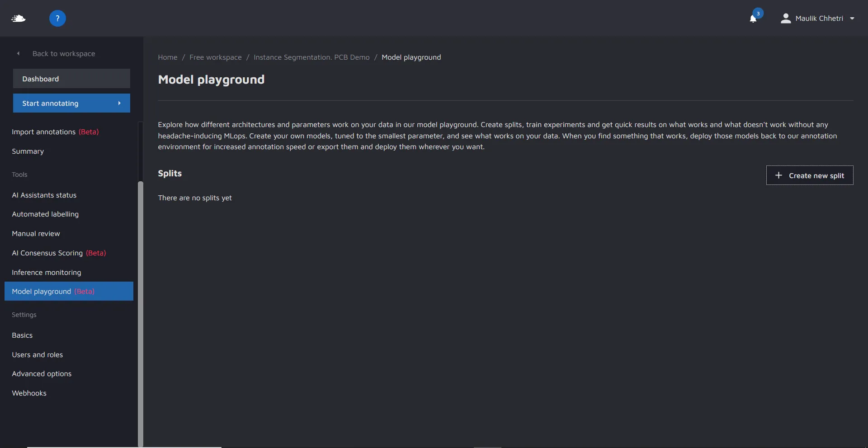
Task: Expand the Start annotating arrow
Action: [119, 103]
